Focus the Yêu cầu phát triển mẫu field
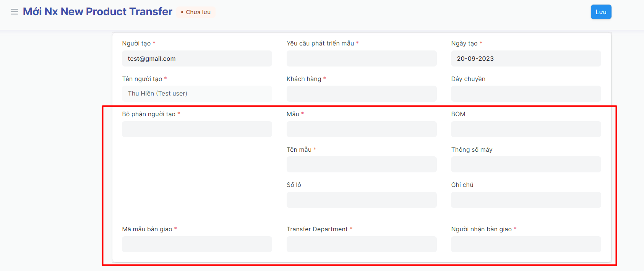This screenshot has width=644, height=271. pos(361,58)
